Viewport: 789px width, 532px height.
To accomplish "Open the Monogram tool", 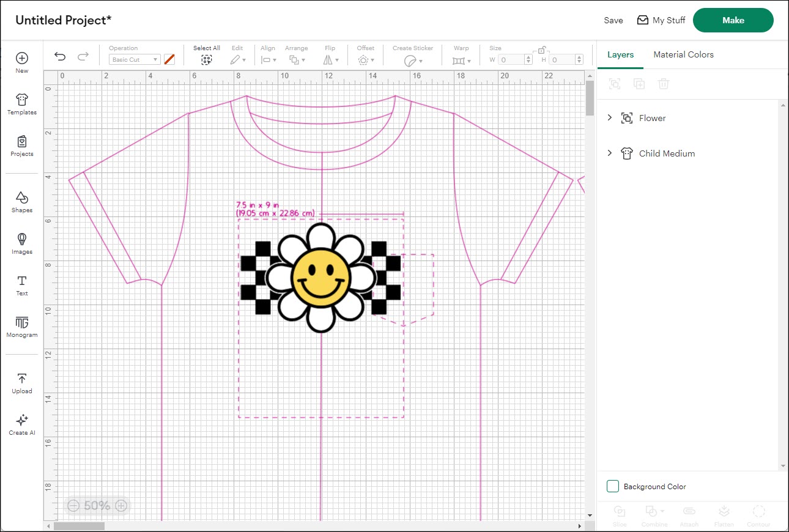I will [x=21, y=327].
